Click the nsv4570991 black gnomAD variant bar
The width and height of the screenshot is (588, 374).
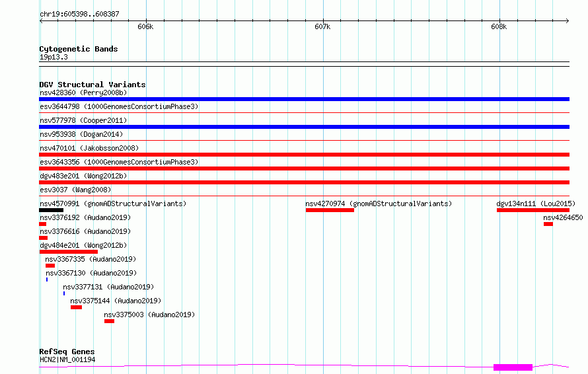[51, 210]
